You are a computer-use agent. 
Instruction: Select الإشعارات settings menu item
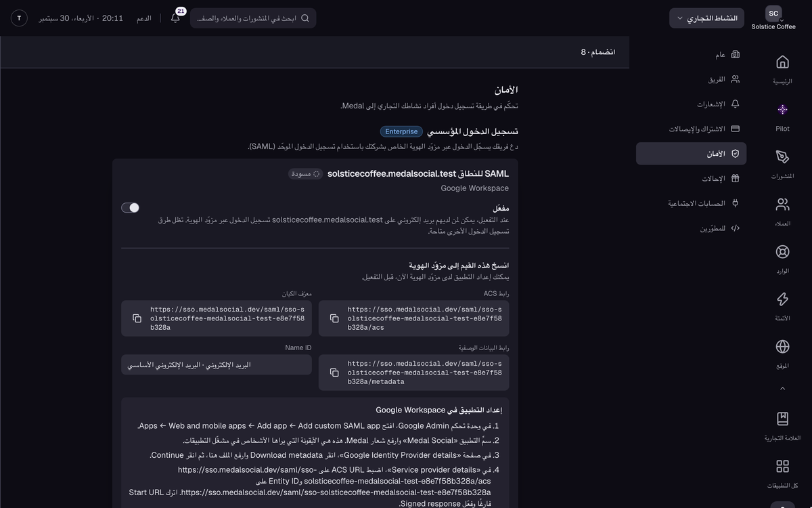coord(692,104)
